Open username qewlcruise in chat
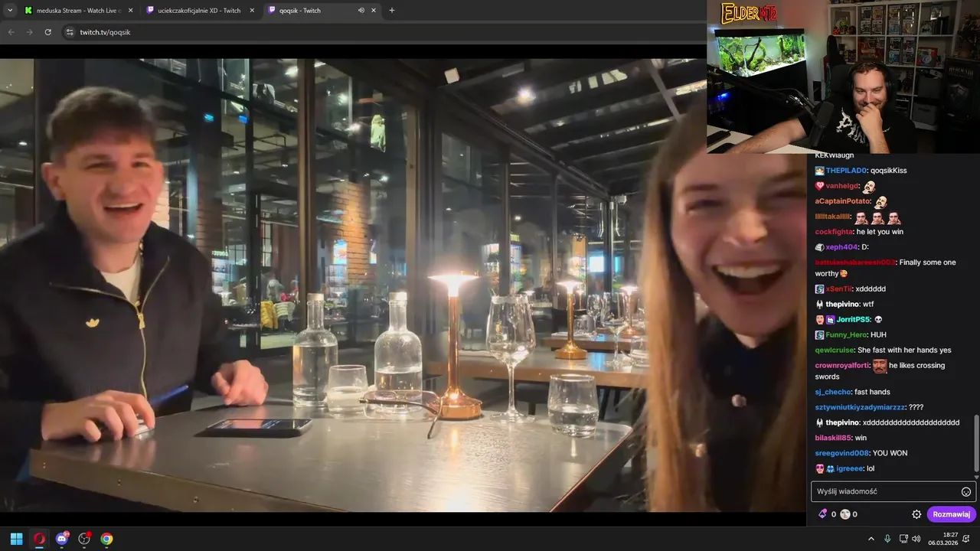 tap(835, 350)
